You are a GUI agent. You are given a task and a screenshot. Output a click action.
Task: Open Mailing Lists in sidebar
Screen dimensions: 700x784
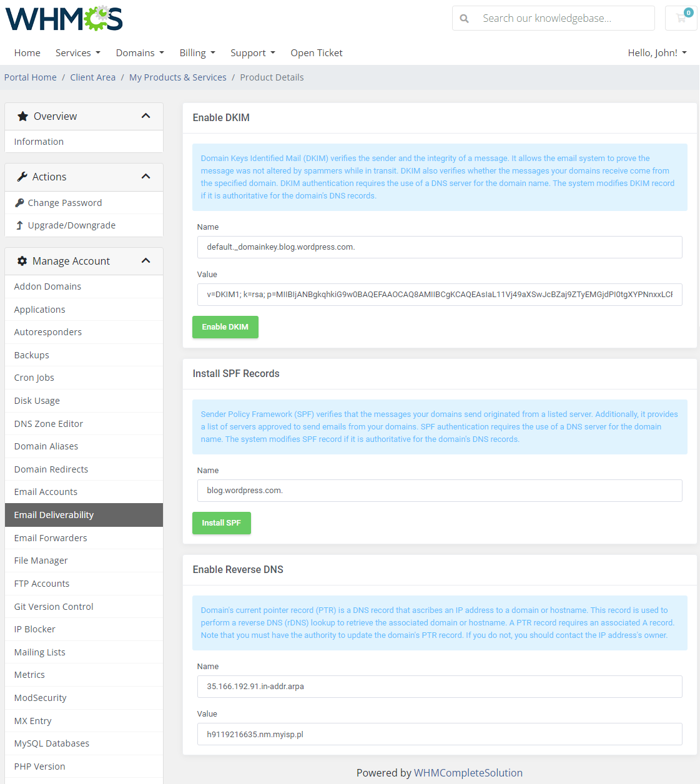(x=84, y=652)
